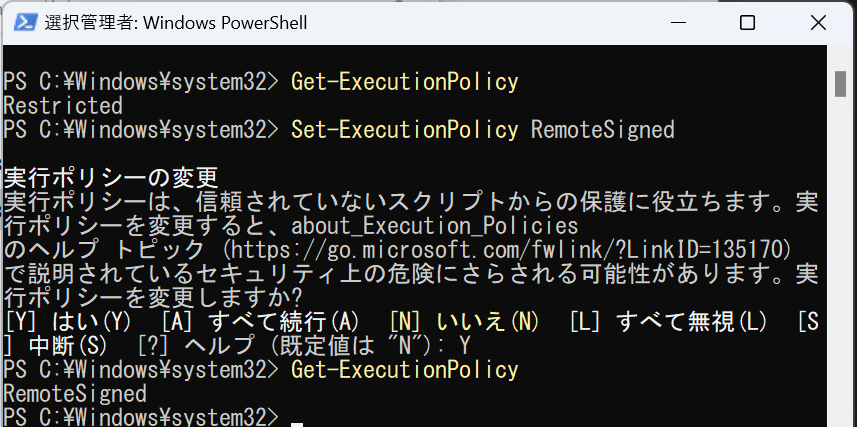The image size is (857, 427).
Task: Click the '実行ポリシーの変更' heading
Action: click(x=111, y=178)
